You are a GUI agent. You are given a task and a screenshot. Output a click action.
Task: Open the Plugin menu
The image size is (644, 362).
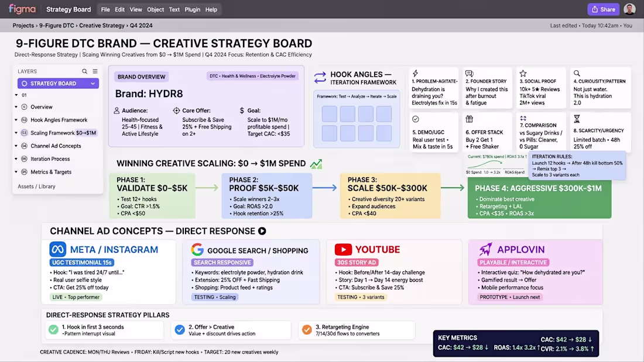[x=192, y=9]
